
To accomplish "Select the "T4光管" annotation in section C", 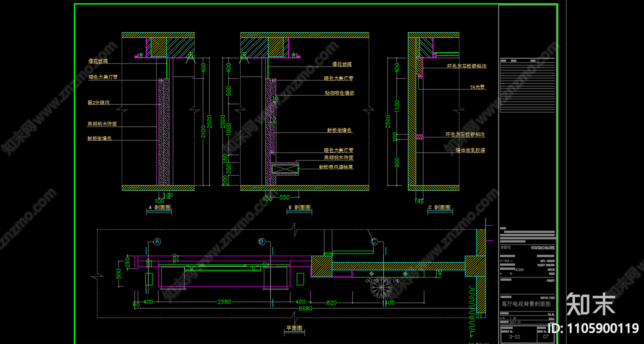I will pos(477,87).
